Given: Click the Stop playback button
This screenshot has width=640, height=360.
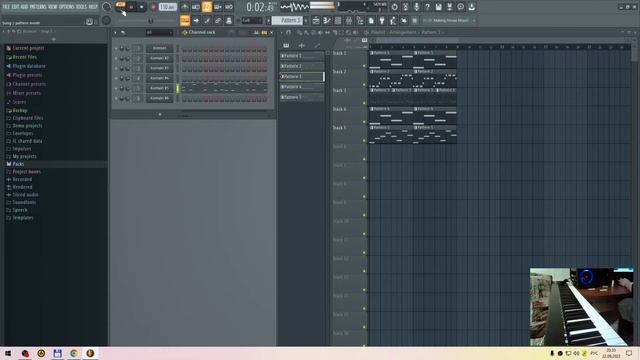Looking at the screenshot, I should point(142,7).
